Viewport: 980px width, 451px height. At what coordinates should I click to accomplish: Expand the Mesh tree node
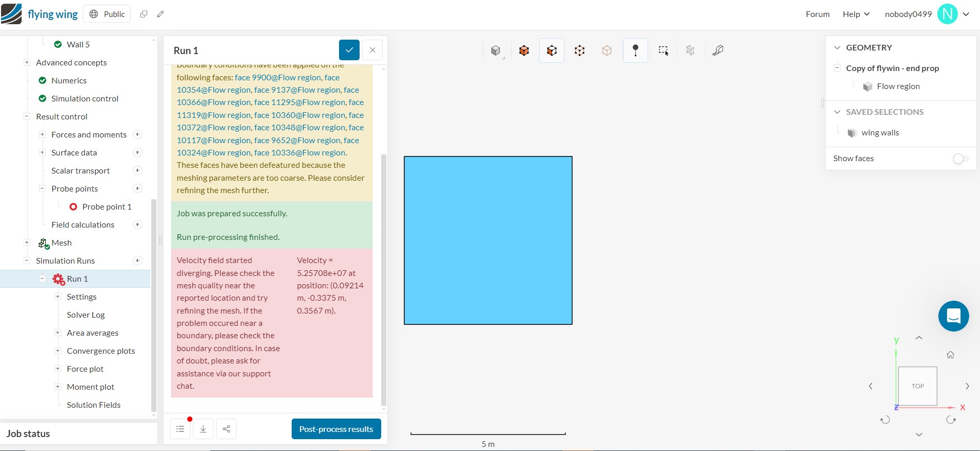27,242
